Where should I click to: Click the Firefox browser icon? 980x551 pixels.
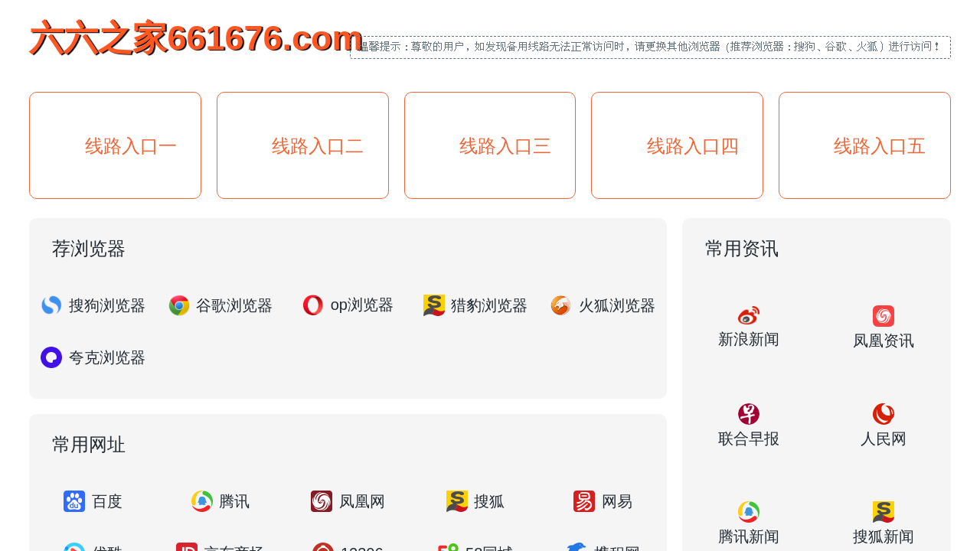pyautogui.click(x=561, y=305)
